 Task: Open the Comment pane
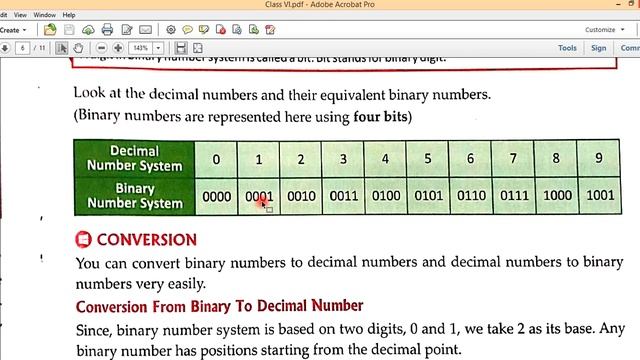(630, 48)
